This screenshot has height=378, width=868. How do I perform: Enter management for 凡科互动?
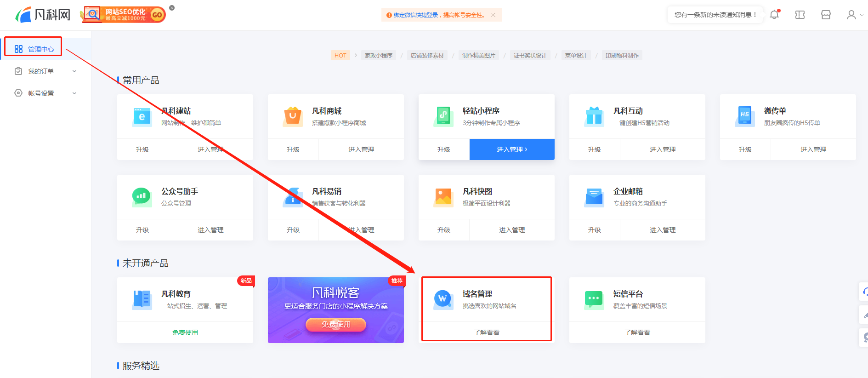pos(663,149)
